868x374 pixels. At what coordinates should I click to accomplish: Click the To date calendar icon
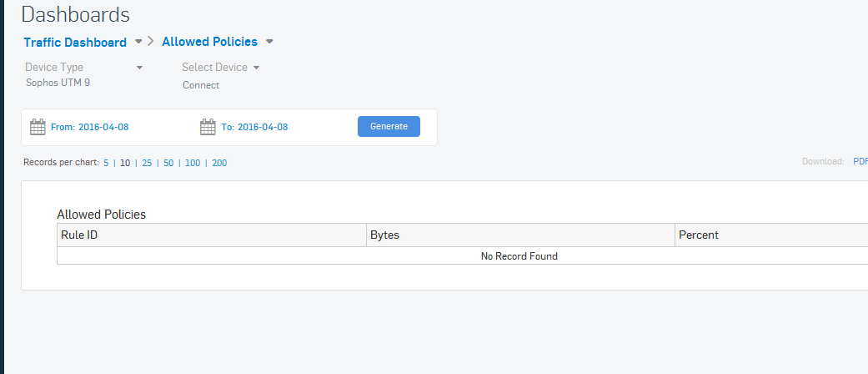[x=208, y=127]
